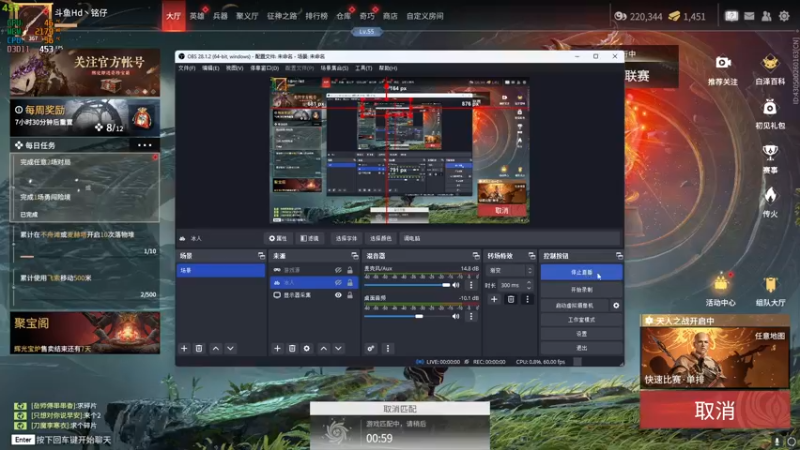Switch to 英雄 tab in game
Viewport: 800px width, 450px height.
pyautogui.click(x=197, y=16)
